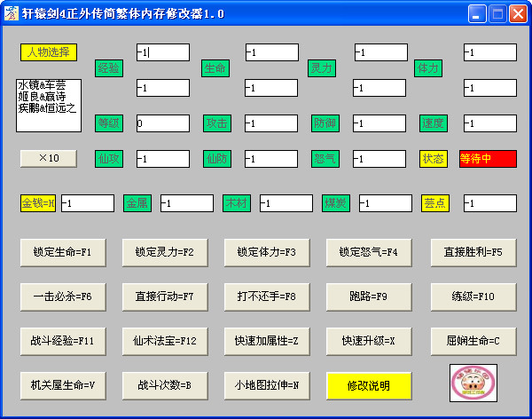This screenshot has width=532, height=419.
Task: Enable 直接行动=F7 cheat button
Action: [x=165, y=297]
